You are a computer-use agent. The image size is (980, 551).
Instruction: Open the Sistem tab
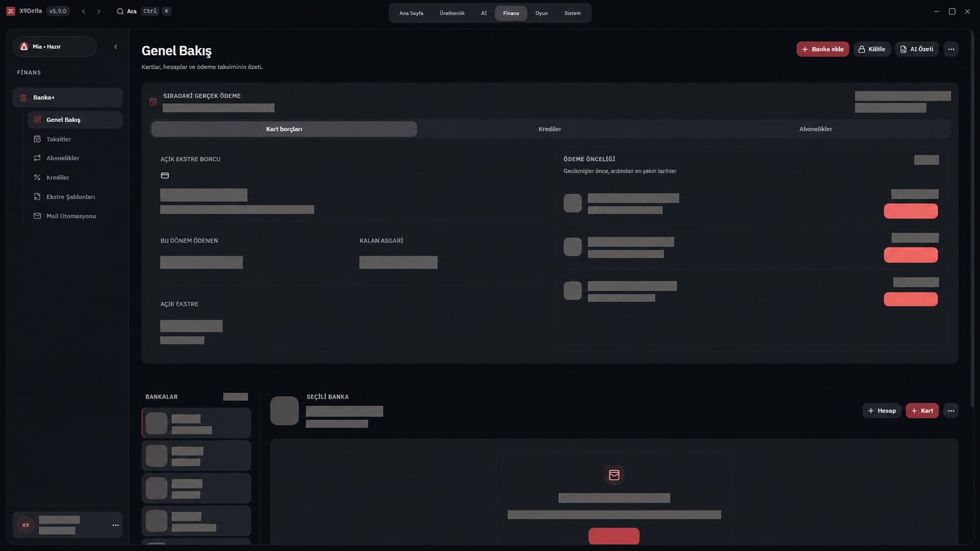click(x=573, y=13)
